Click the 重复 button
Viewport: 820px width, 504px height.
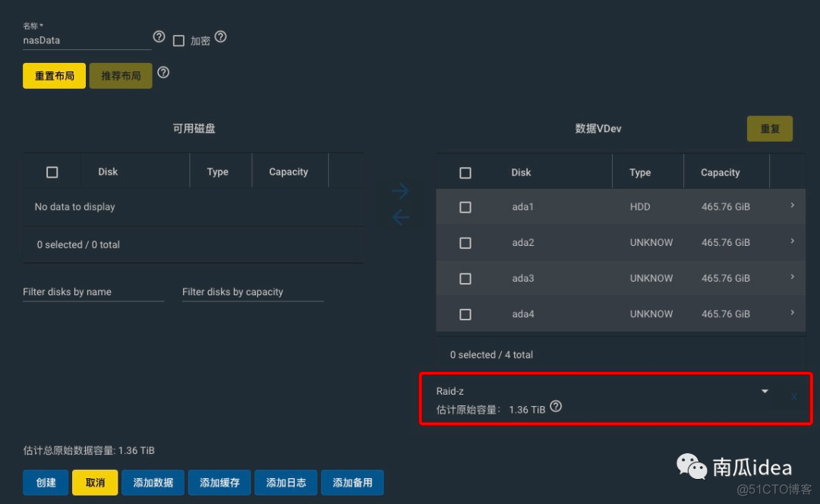click(770, 128)
